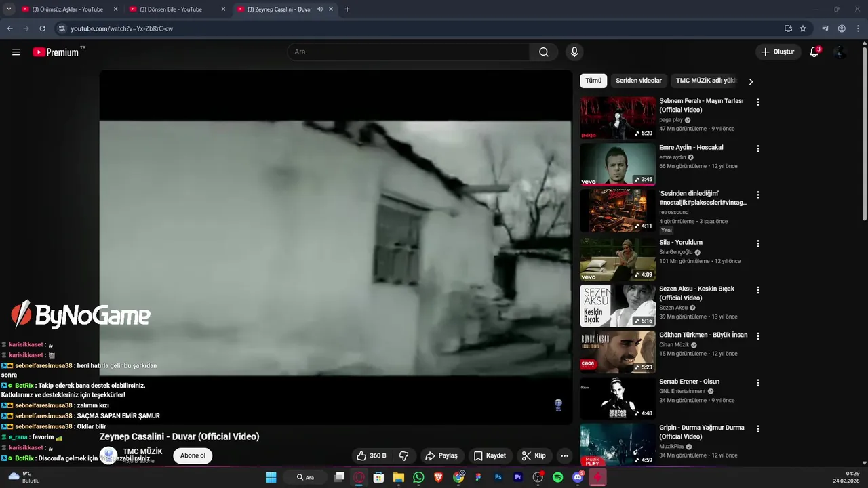This screenshot has height=488, width=868.
Task: Share the video with Paylaş
Action: pyautogui.click(x=441, y=455)
